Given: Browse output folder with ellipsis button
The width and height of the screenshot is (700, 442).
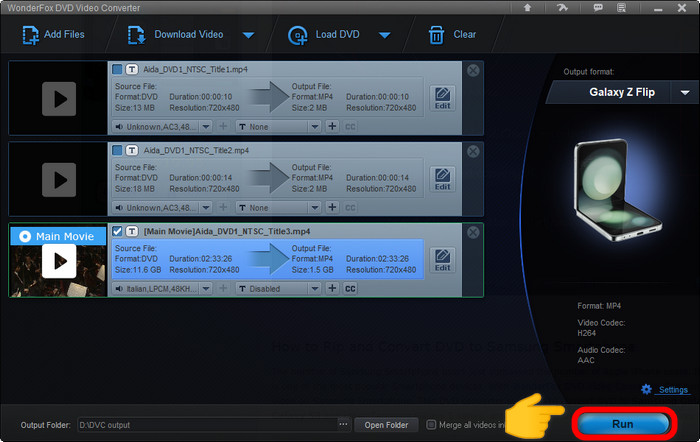Looking at the screenshot, I should 343,424.
